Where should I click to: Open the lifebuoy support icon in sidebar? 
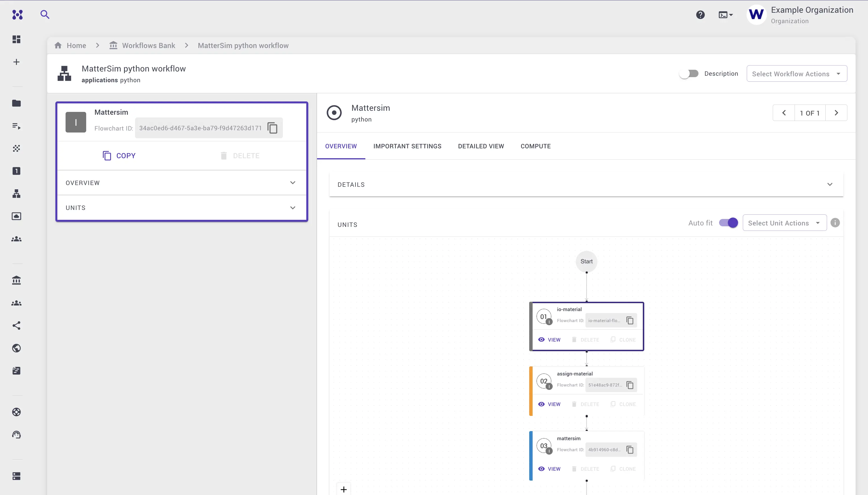pyautogui.click(x=16, y=412)
